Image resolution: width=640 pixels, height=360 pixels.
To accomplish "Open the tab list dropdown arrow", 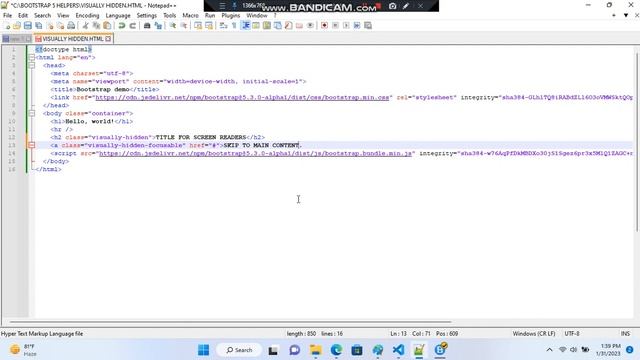I will (x=626, y=15).
